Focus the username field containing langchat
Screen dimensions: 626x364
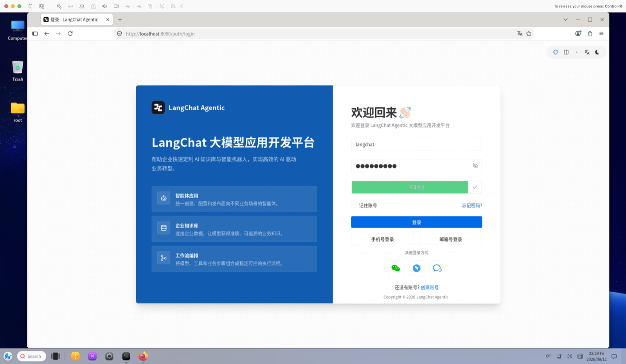tap(416, 144)
